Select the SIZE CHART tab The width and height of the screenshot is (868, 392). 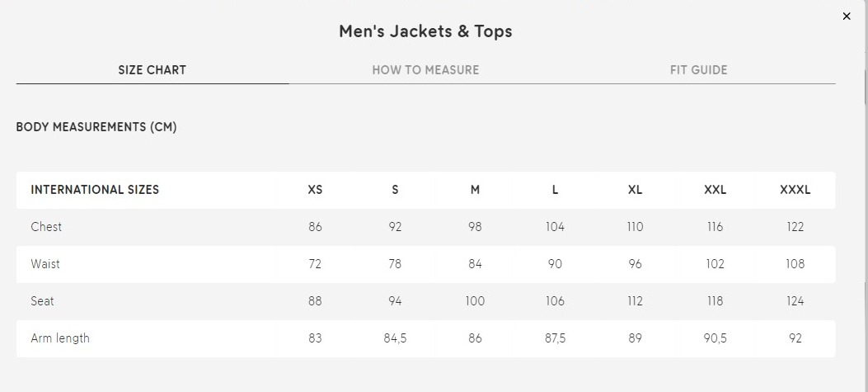click(152, 70)
